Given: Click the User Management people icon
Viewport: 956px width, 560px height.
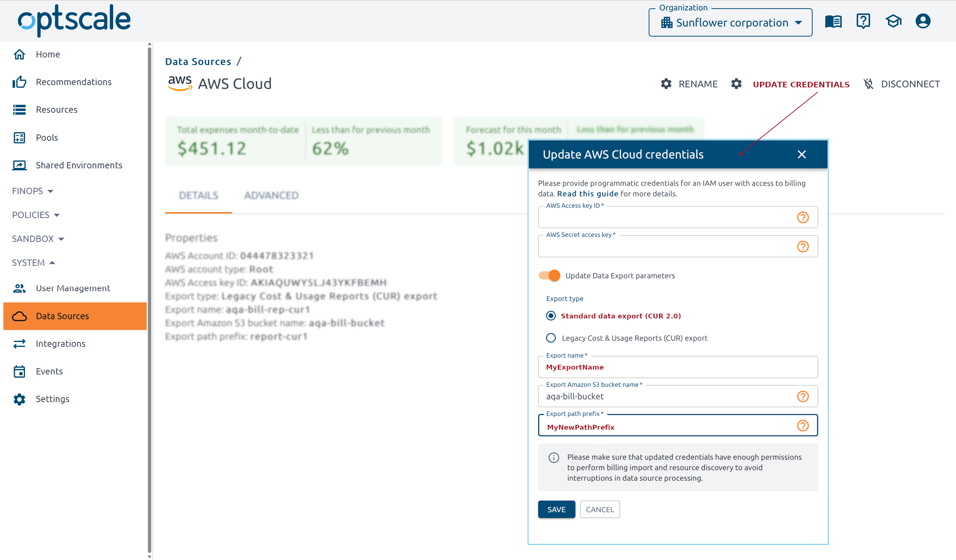Looking at the screenshot, I should pyautogui.click(x=19, y=289).
